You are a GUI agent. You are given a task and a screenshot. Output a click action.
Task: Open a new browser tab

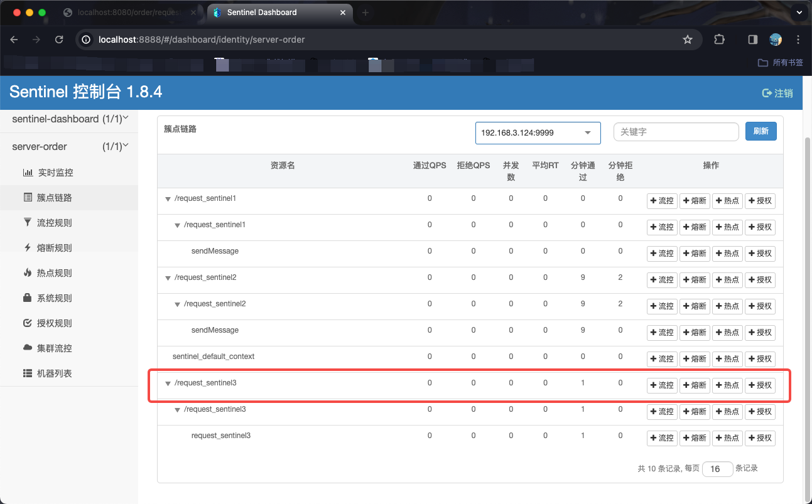365,13
